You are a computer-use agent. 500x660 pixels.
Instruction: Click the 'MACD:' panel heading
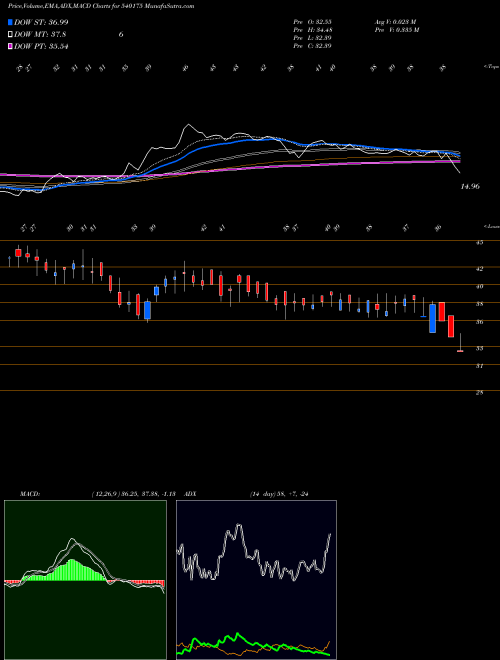[x=29, y=494]
